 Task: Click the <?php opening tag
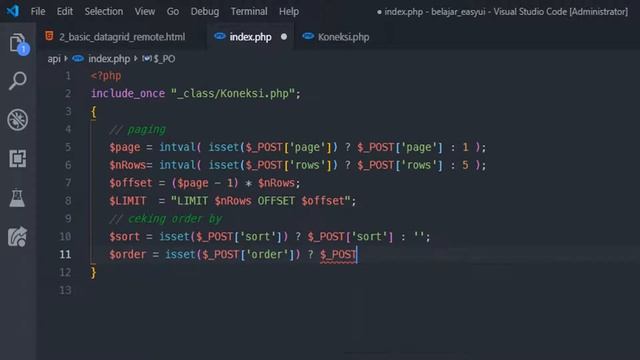[106, 76]
